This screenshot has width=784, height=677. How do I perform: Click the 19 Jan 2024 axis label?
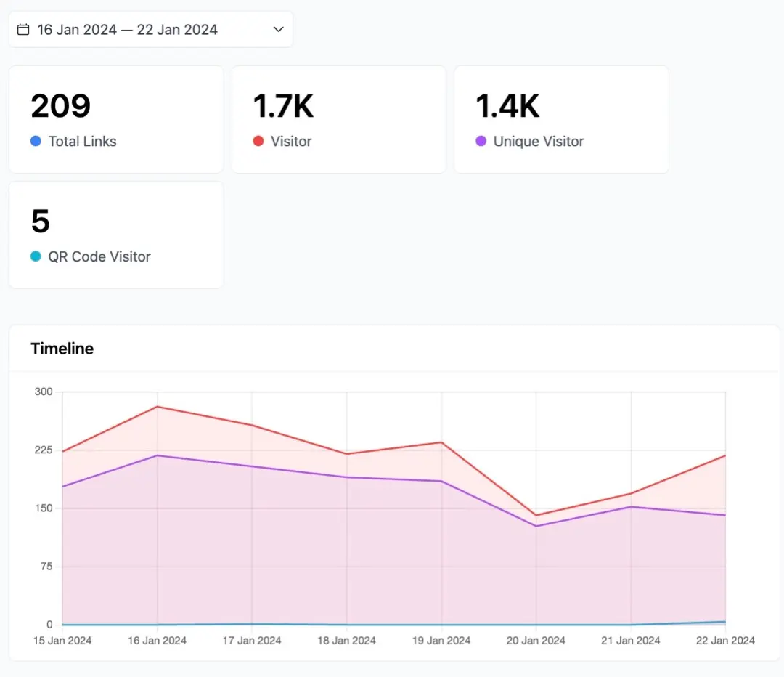(x=441, y=641)
